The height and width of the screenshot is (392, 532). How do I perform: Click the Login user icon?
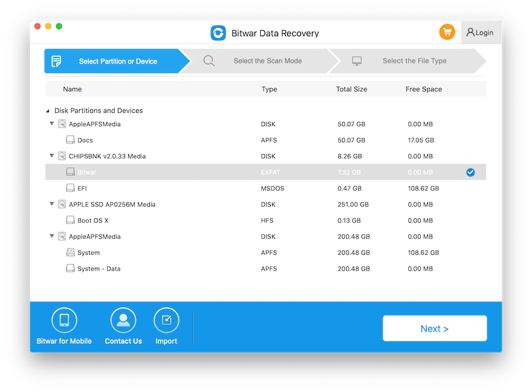[470, 32]
